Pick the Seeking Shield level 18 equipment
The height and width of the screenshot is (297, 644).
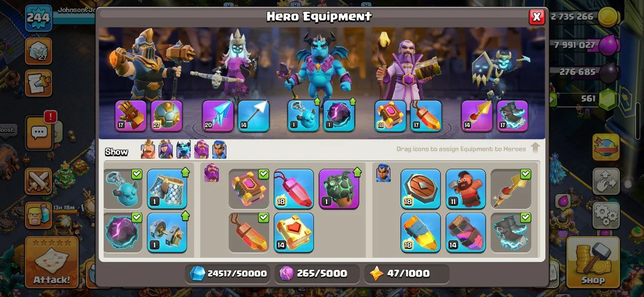pyautogui.click(x=421, y=189)
